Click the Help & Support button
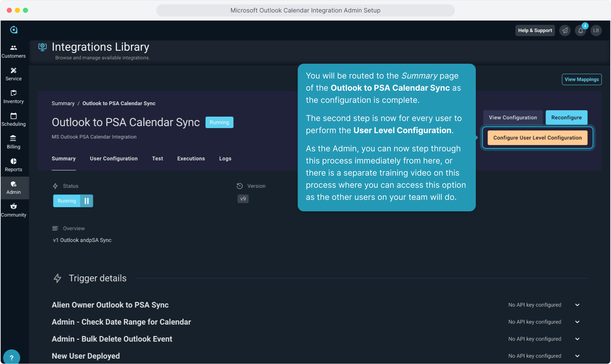This screenshot has width=611, height=364. click(x=535, y=30)
